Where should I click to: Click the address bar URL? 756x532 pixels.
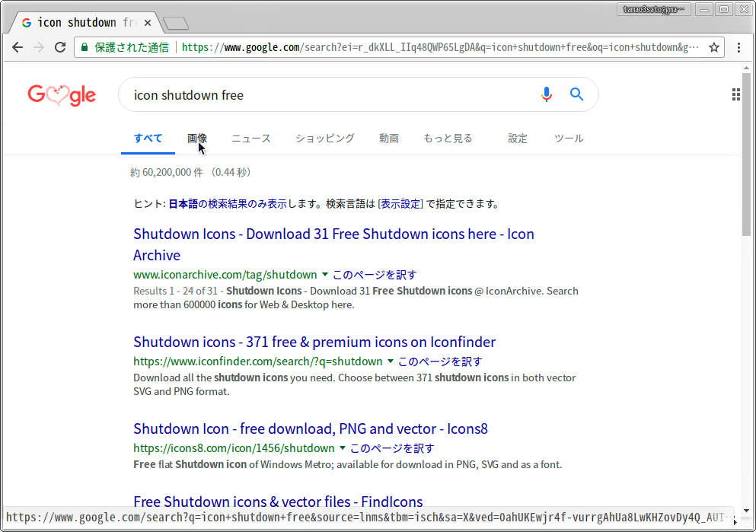pos(440,47)
